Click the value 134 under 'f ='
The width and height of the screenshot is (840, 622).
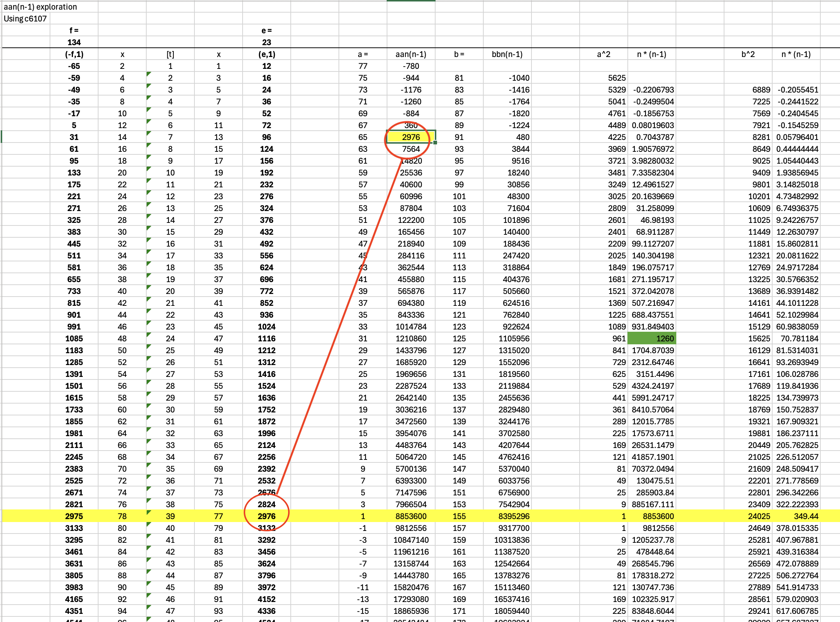click(74, 42)
